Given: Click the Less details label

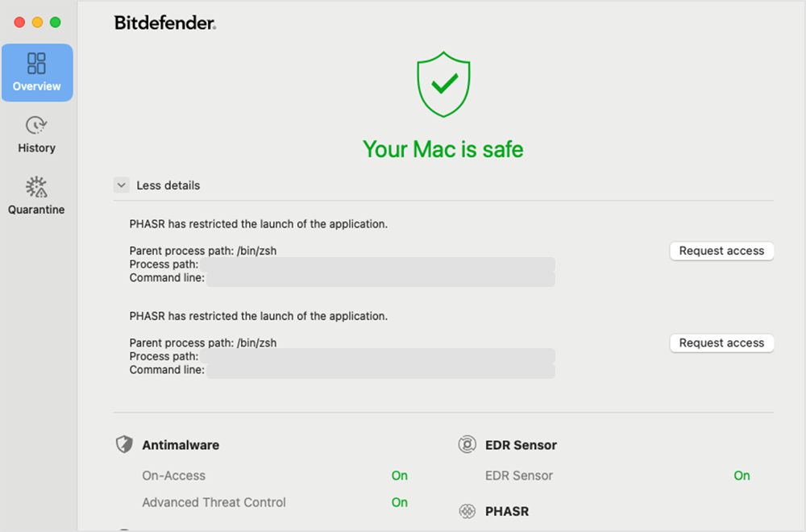Looking at the screenshot, I should coord(168,185).
